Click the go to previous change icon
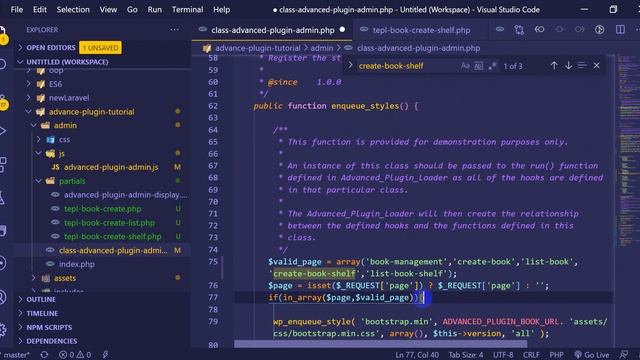640x360 pixels. coord(539,30)
